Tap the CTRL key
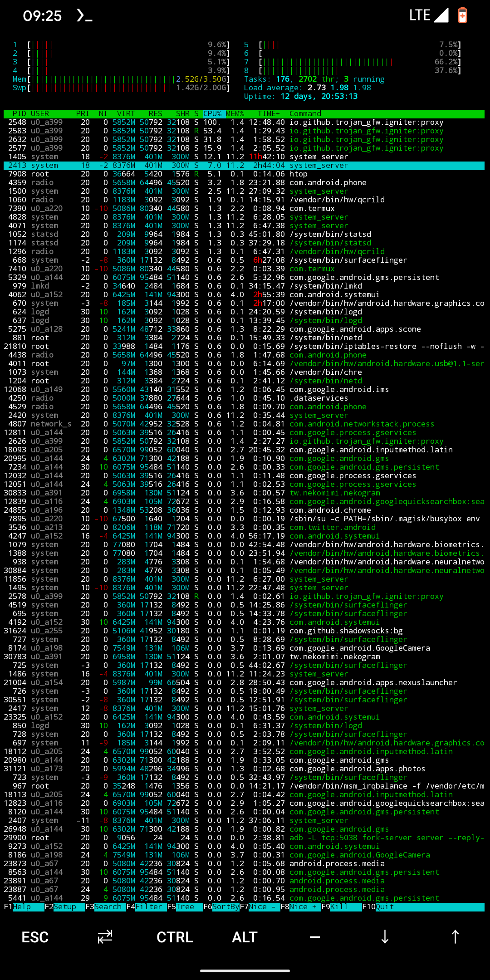The width and height of the screenshot is (490, 980). (x=175, y=937)
